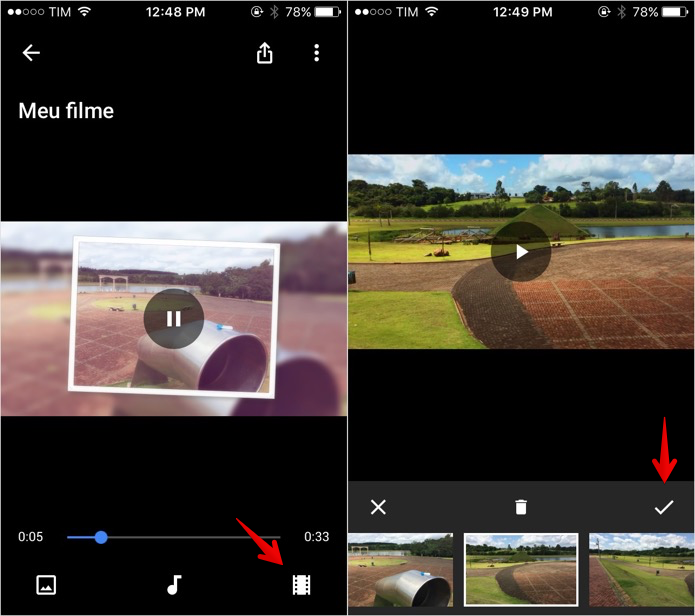Image resolution: width=695 pixels, height=616 pixels.
Task: Edit the 'Meu filme' title
Action: tap(66, 111)
